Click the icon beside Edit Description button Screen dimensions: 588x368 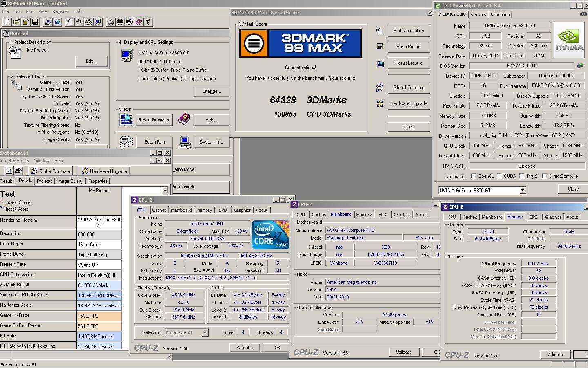[x=380, y=31]
